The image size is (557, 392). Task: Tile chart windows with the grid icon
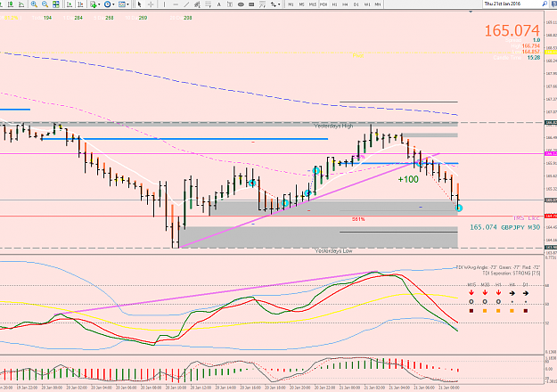tap(56, 4)
